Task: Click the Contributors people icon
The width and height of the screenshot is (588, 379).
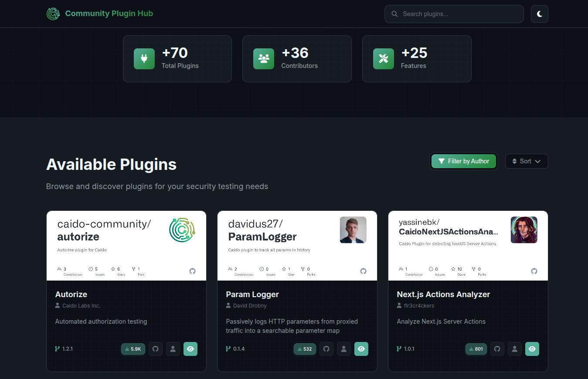Action: click(x=264, y=59)
